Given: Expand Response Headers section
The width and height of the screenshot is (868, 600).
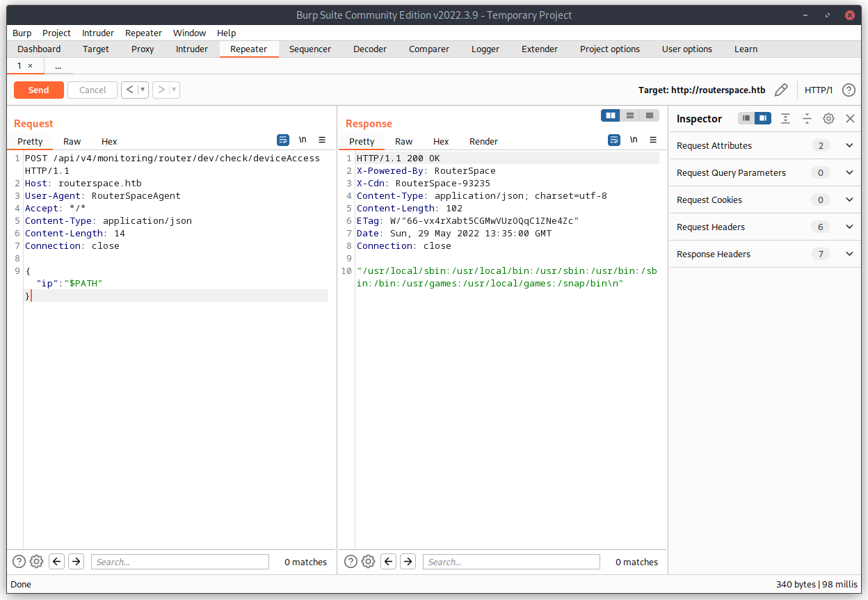Looking at the screenshot, I should click(849, 254).
